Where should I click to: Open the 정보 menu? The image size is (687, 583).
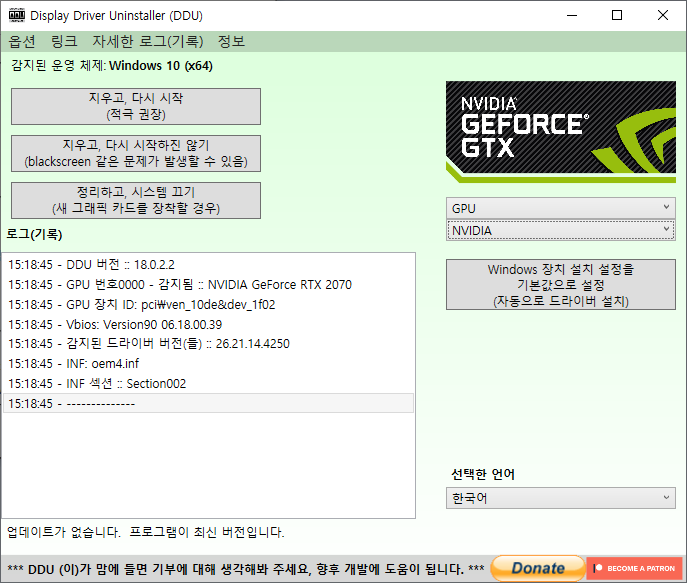pos(231,41)
